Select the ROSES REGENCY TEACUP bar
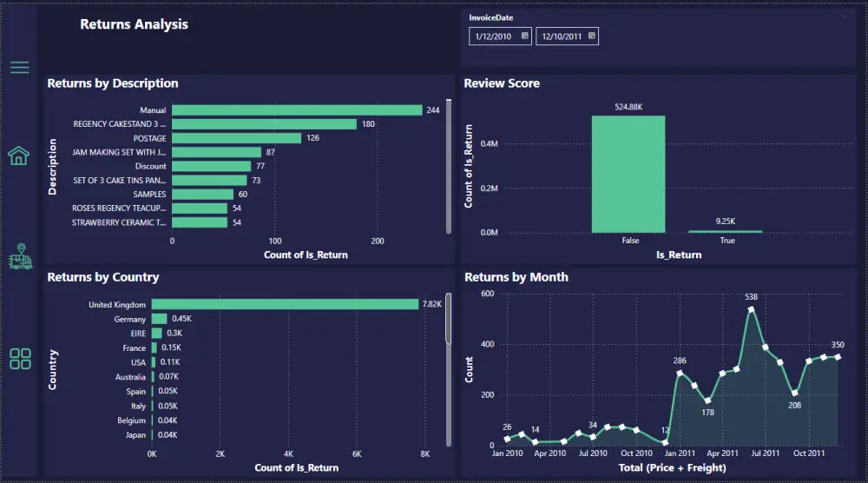Image resolution: width=868 pixels, height=483 pixels. pos(200,208)
